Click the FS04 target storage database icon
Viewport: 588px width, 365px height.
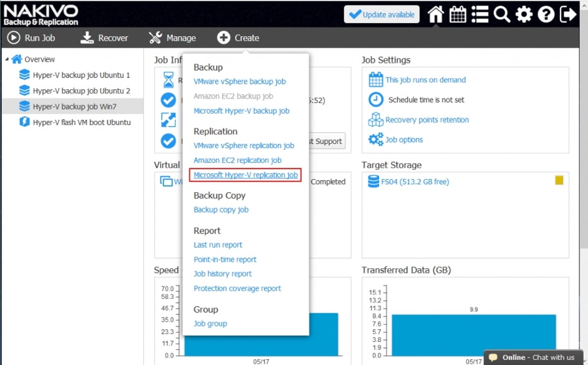pos(374,182)
